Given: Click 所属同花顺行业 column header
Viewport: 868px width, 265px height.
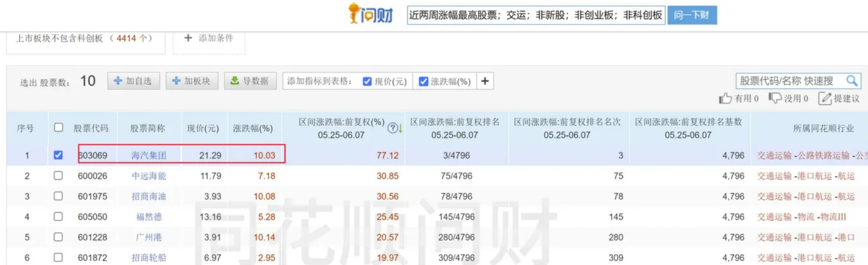Looking at the screenshot, I should point(823,128).
